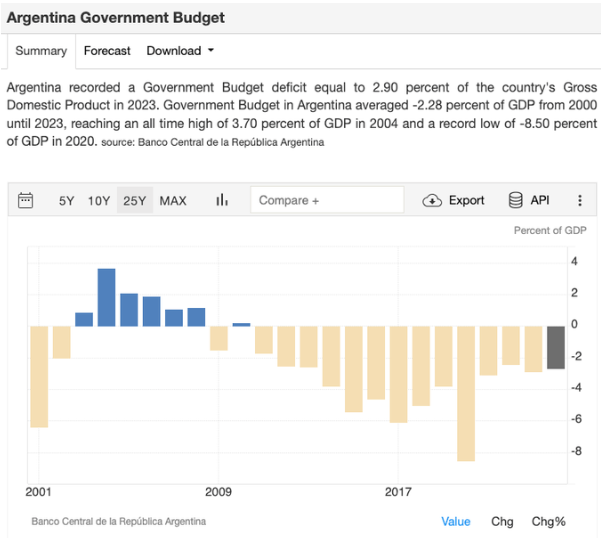
Task: Click the chart footer Banco Central source text
Action: (118, 522)
